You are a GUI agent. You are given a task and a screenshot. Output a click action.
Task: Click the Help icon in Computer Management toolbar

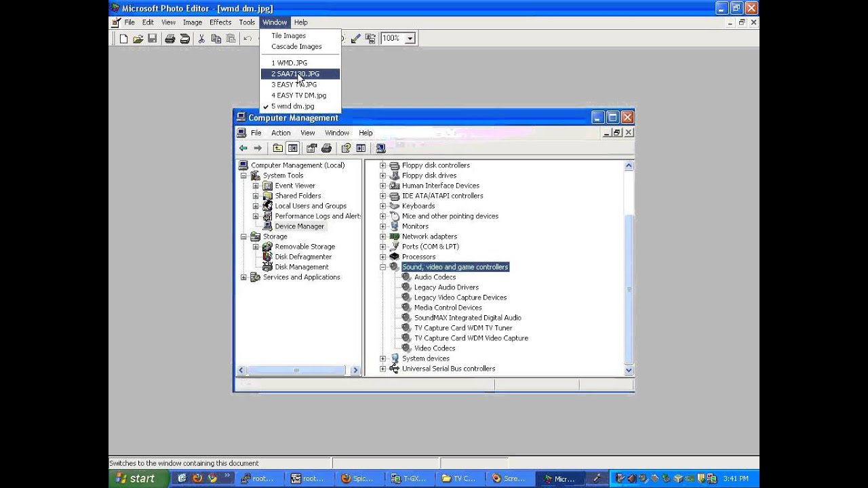click(x=346, y=148)
